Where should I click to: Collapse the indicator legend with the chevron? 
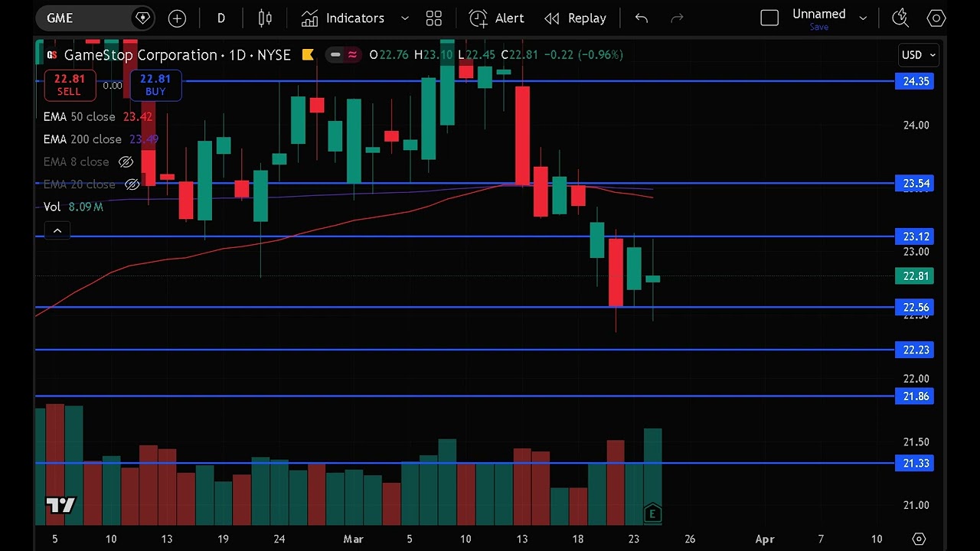pyautogui.click(x=57, y=230)
